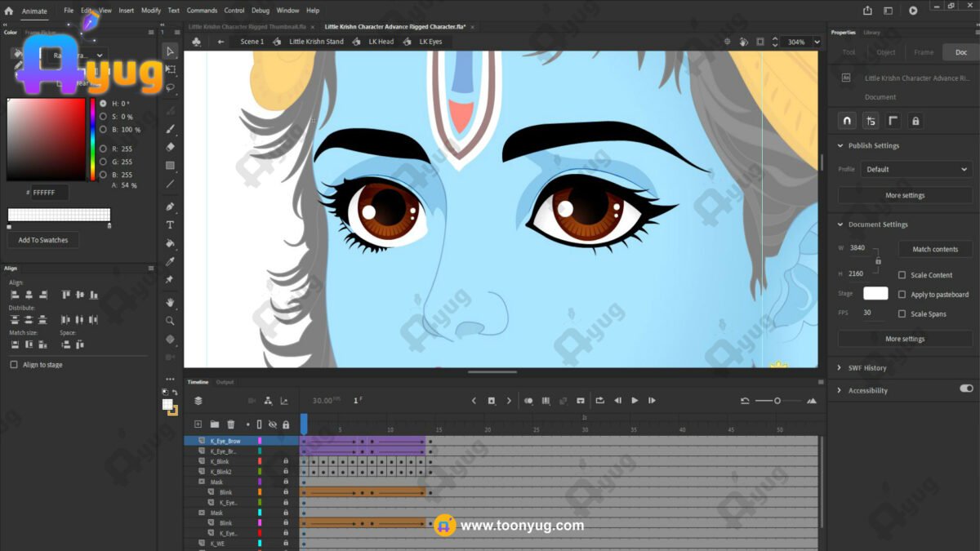This screenshot has height=551, width=980.
Task: Click the Rotation tool icon above stage
Action: [x=743, y=42]
